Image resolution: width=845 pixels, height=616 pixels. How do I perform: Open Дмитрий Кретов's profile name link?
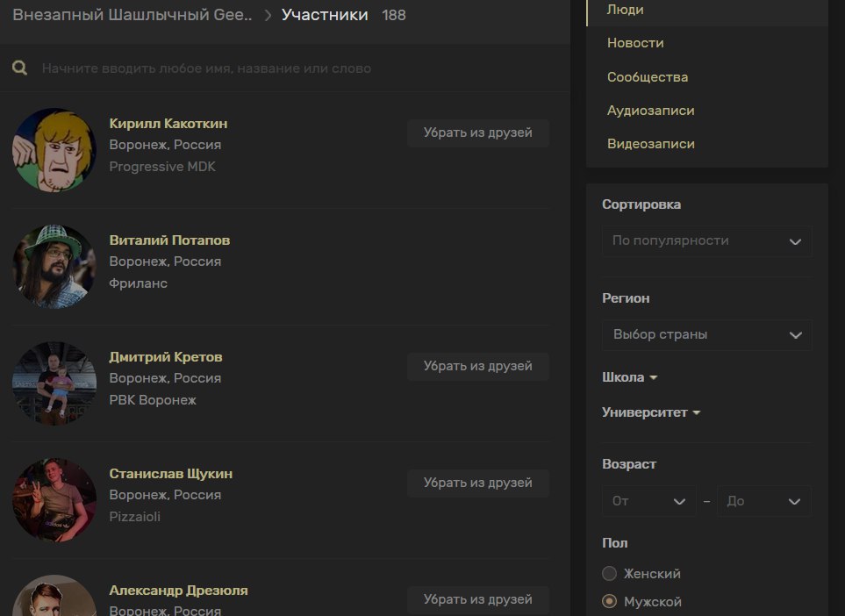pyautogui.click(x=166, y=357)
